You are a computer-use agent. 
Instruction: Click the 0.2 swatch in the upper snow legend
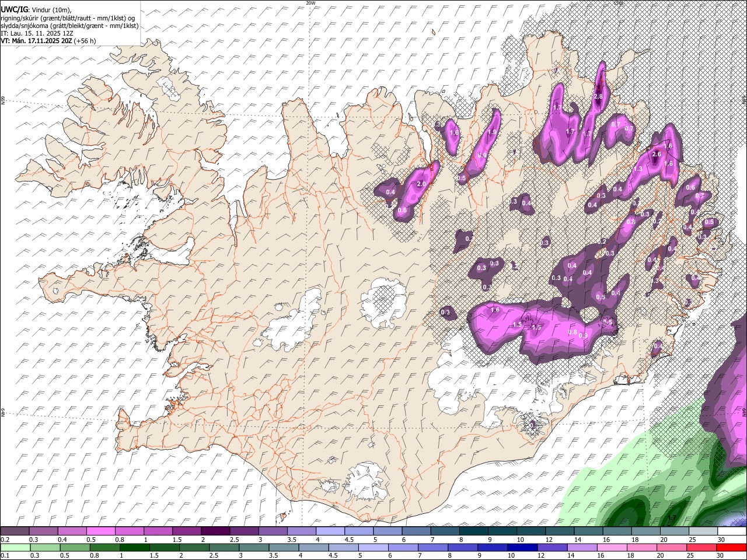[15, 531]
